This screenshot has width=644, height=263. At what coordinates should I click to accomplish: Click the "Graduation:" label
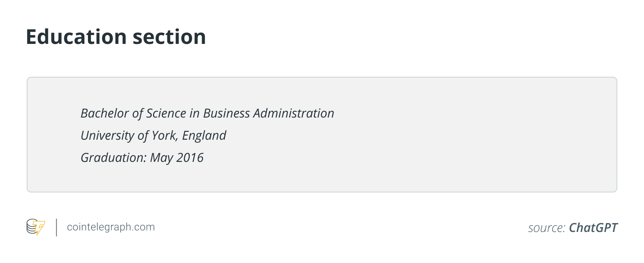113,157
